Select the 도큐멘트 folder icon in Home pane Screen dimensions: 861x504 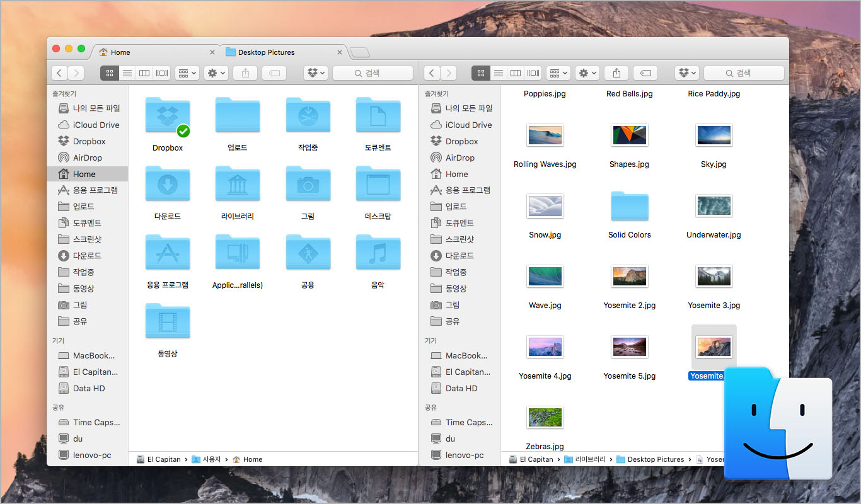pyautogui.click(x=378, y=115)
